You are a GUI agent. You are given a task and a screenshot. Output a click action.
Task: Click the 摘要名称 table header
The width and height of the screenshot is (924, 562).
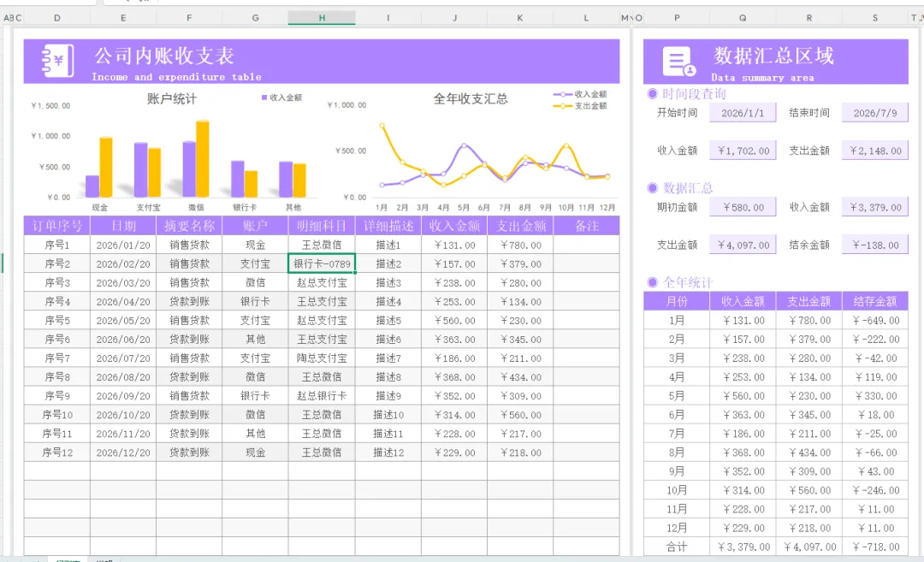[x=189, y=226]
